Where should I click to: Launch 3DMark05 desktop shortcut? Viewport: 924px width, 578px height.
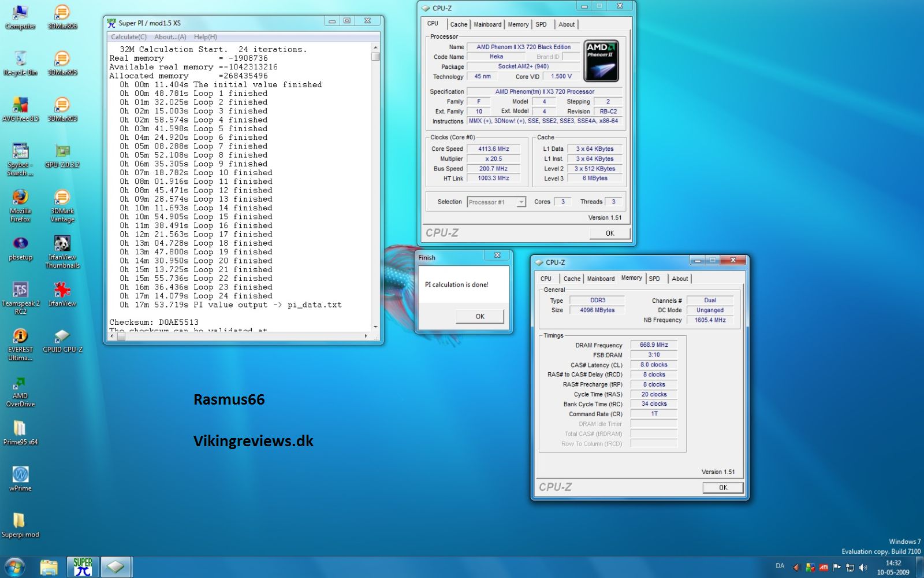tap(62, 62)
